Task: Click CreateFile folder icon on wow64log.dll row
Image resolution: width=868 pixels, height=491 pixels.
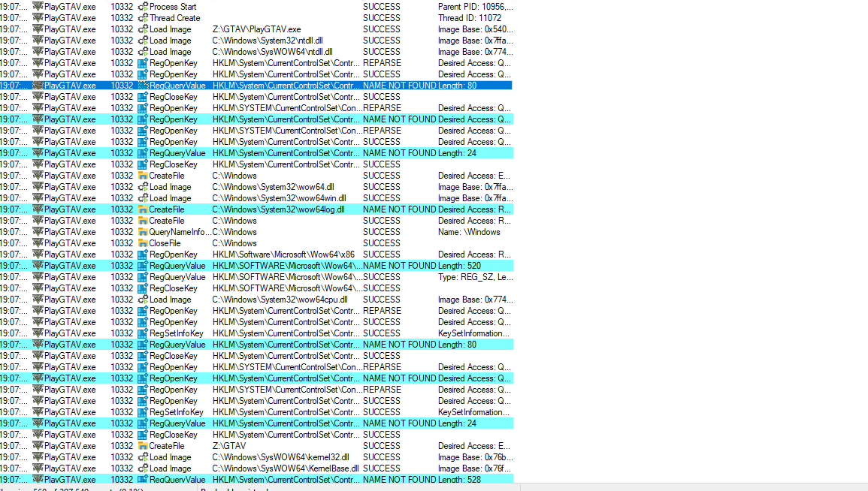Action: coord(143,209)
